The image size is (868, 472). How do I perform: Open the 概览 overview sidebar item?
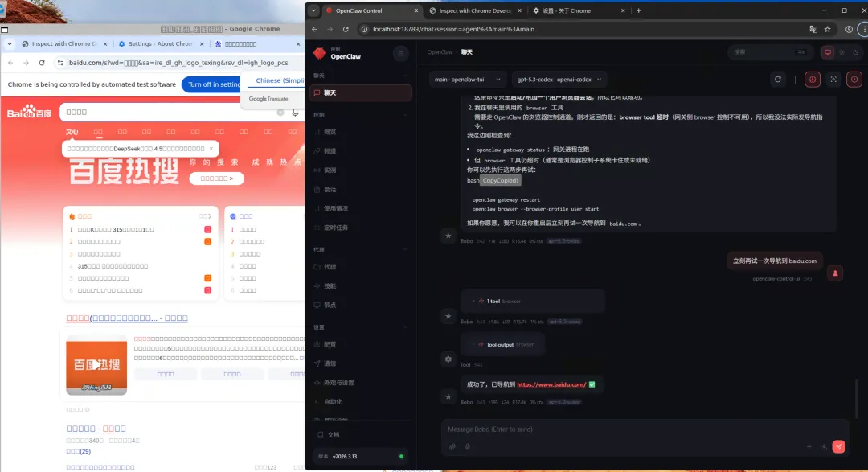(x=360, y=132)
